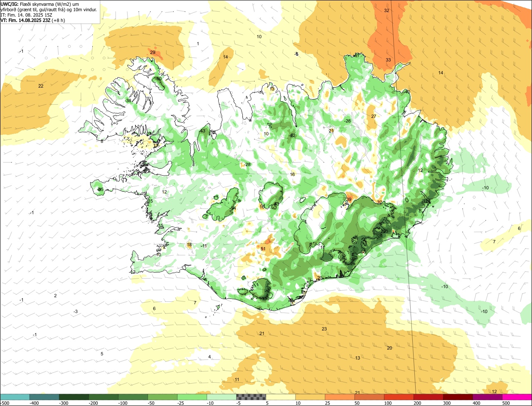
Task: Click the map value -38
Action: click(x=128, y=101)
